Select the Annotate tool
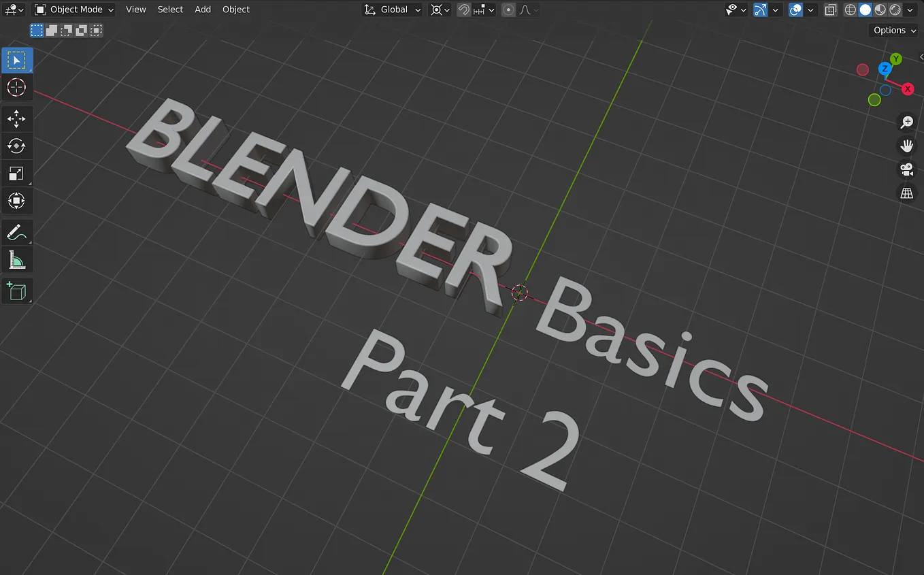 coord(16,232)
